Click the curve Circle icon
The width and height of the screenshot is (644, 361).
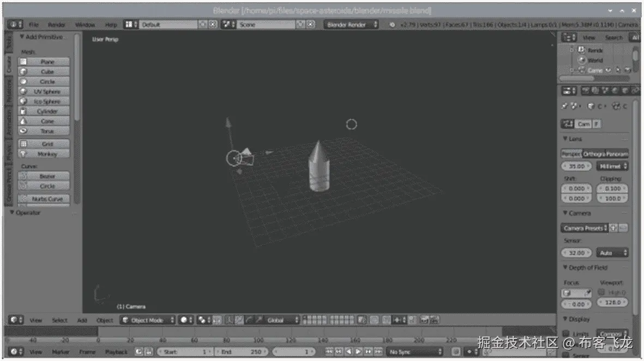[23, 186]
